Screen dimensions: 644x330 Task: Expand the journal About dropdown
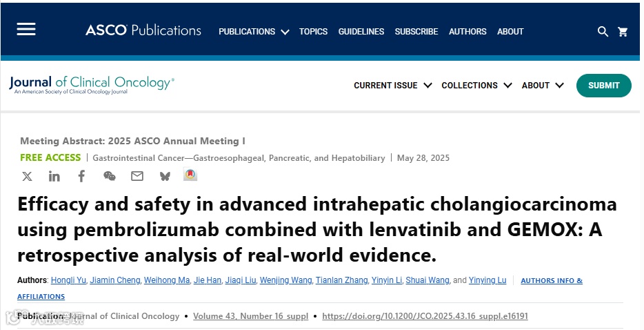point(543,85)
